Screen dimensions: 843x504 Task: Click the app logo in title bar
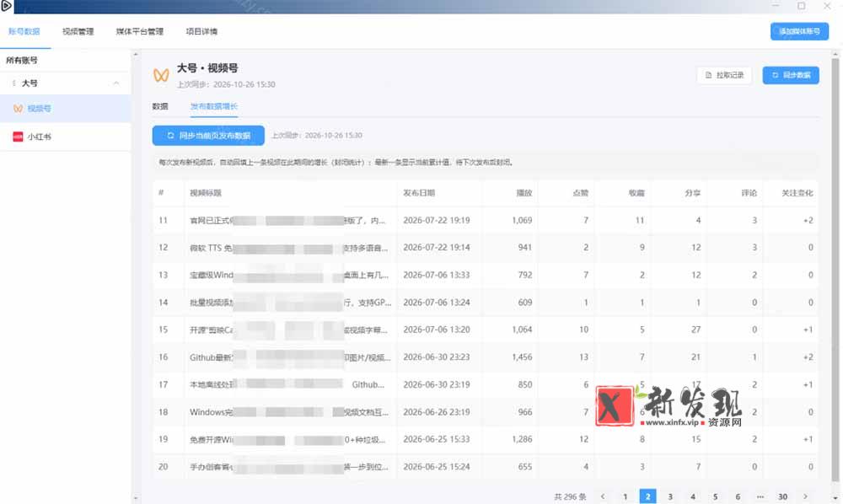(6, 6)
